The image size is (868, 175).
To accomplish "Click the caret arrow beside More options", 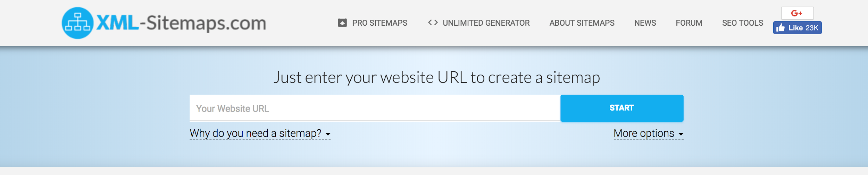I will [681, 134].
